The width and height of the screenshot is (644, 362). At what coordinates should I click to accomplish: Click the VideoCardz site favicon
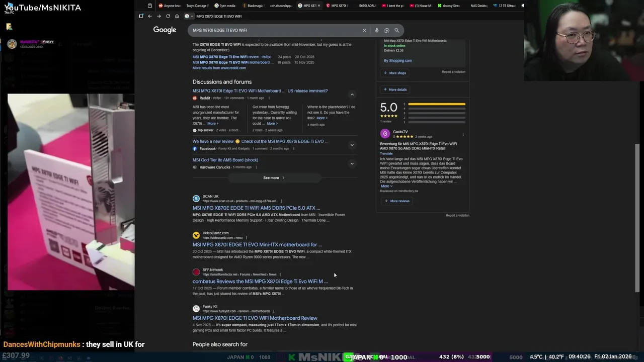pyautogui.click(x=196, y=235)
